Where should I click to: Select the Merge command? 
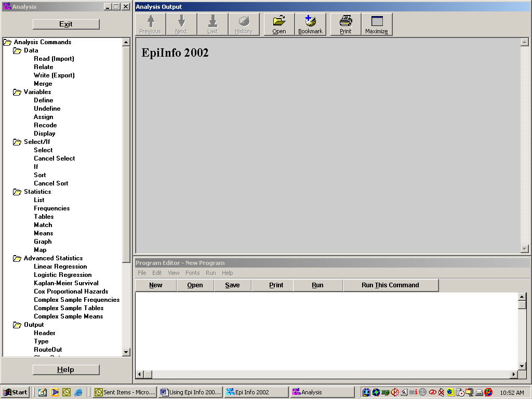43,84
